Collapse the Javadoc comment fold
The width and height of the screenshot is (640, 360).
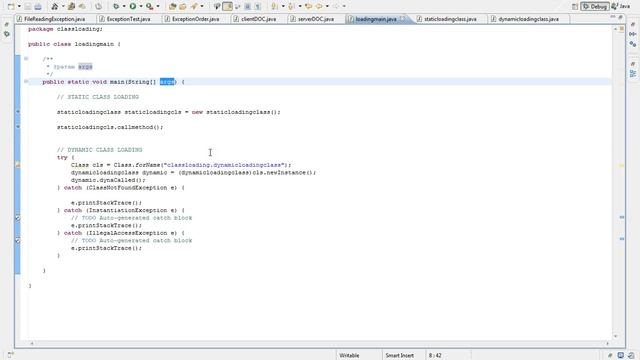point(26,59)
